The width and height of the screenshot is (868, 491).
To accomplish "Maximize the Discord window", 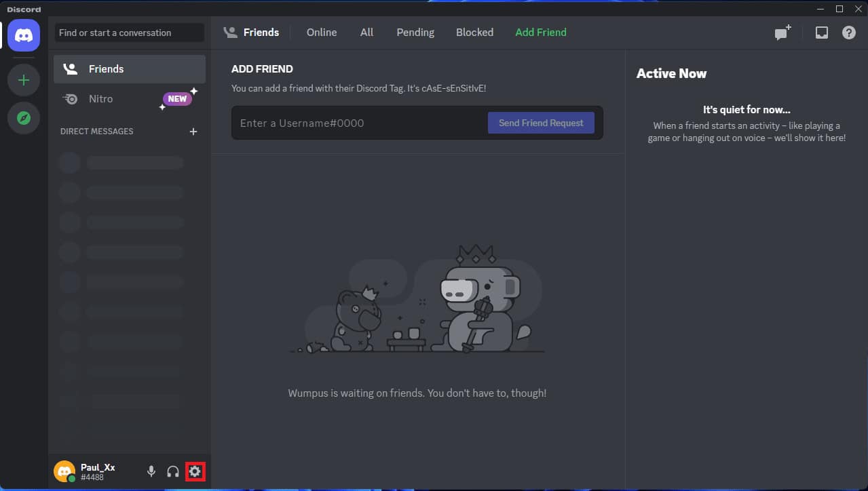I will coord(839,9).
